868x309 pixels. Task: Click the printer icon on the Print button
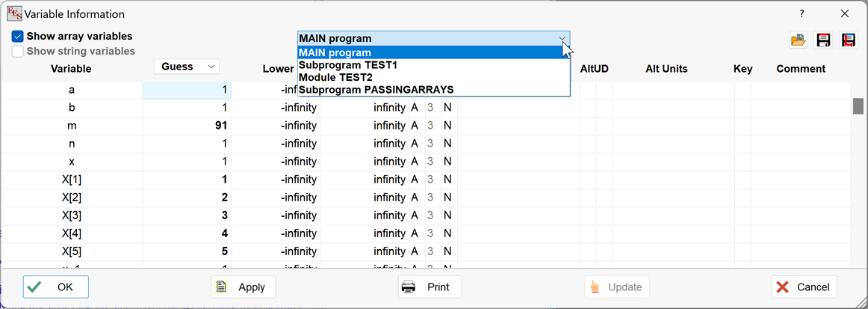tap(408, 287)
